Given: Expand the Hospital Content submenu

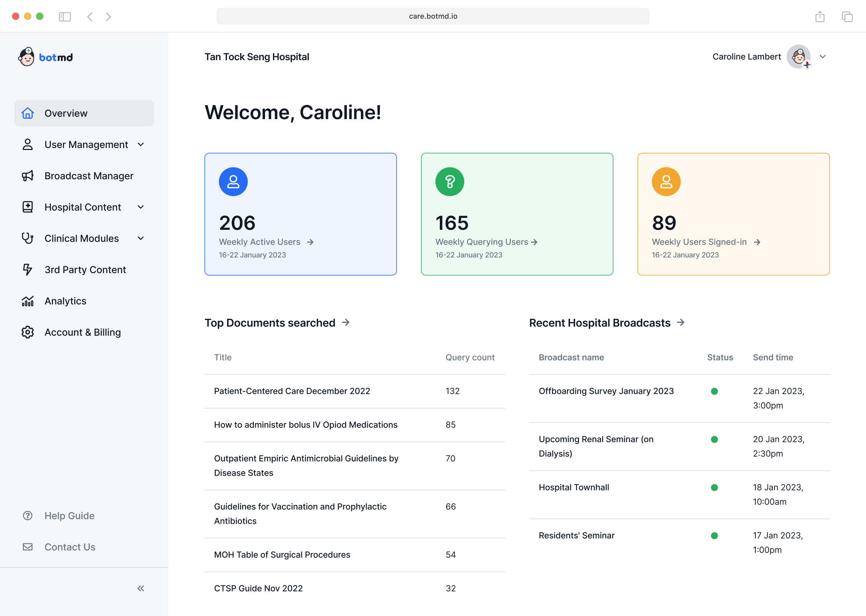Looking at the screenshot, I should tap(141, 207).
